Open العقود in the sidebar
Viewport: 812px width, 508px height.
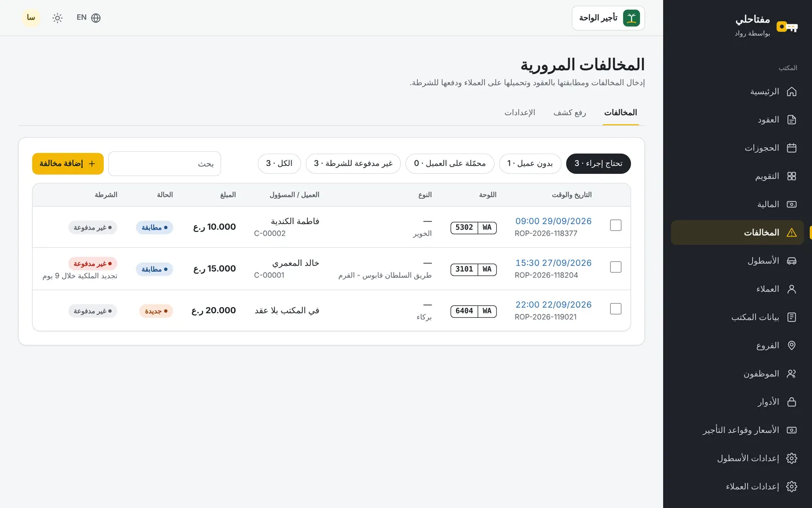pos(738,120)
